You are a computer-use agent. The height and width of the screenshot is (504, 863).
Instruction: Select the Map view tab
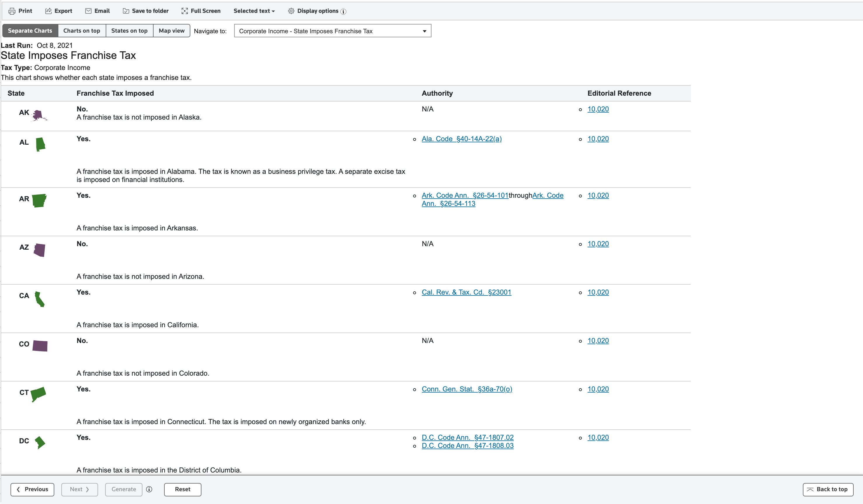[171, 30]
